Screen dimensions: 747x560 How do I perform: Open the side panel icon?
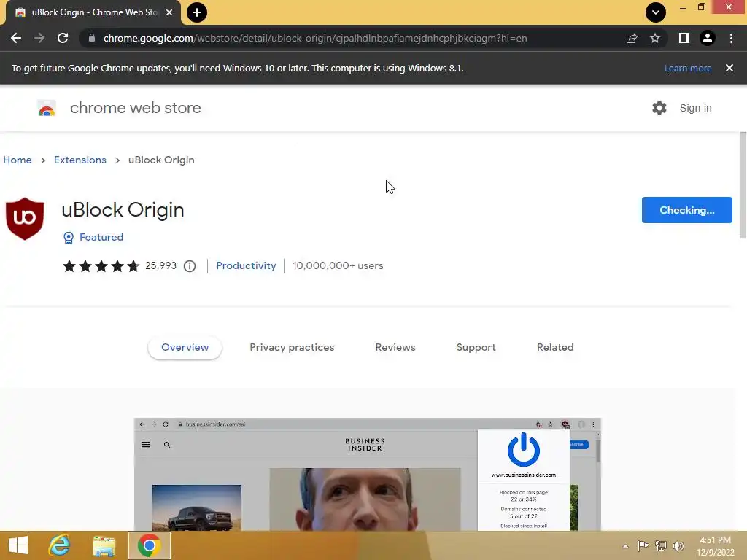(684, 38)
